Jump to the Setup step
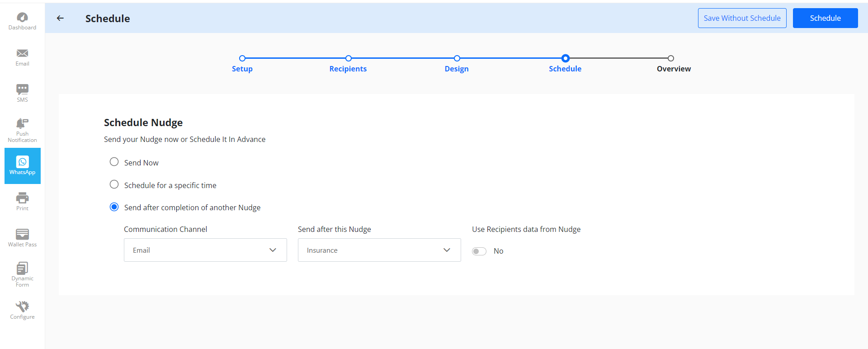The image size is (868, 349). click(242, 69)
